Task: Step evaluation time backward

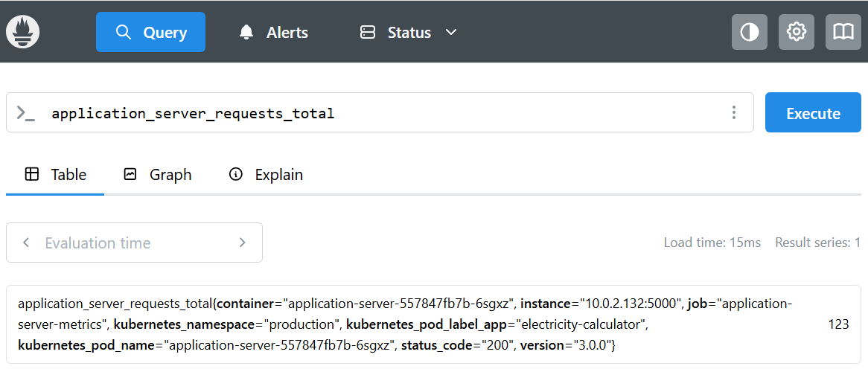Action: [25, 243]
